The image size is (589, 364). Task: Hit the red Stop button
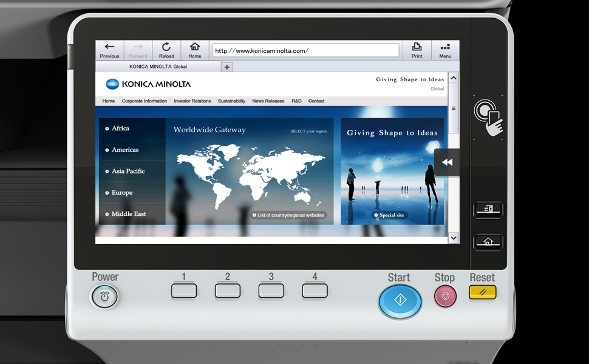pos(446,296)
